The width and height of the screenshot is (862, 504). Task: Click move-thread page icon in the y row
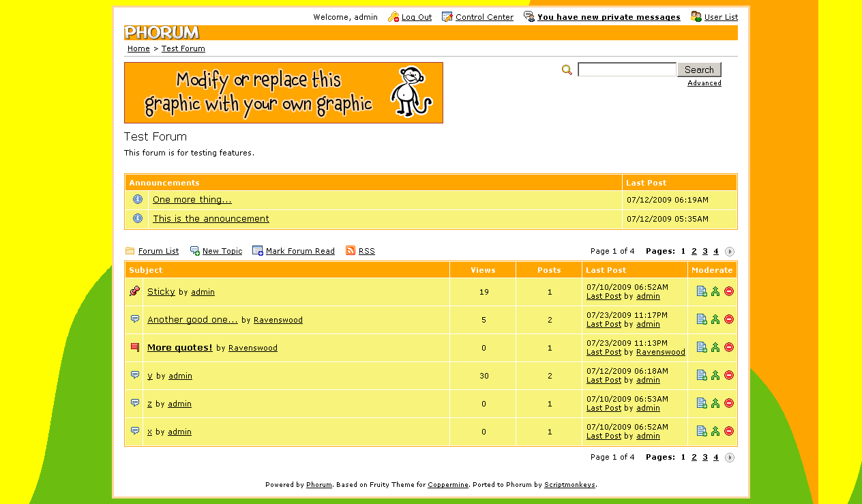coord(702,375)
